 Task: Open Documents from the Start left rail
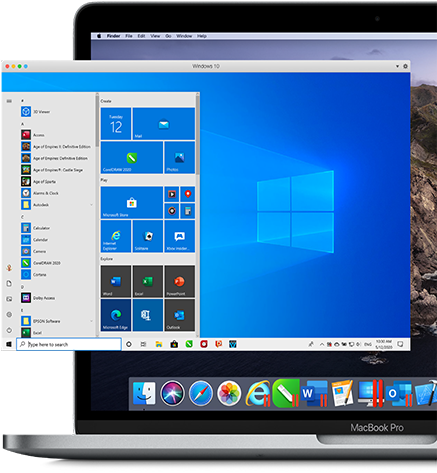[x=9, y=283]
